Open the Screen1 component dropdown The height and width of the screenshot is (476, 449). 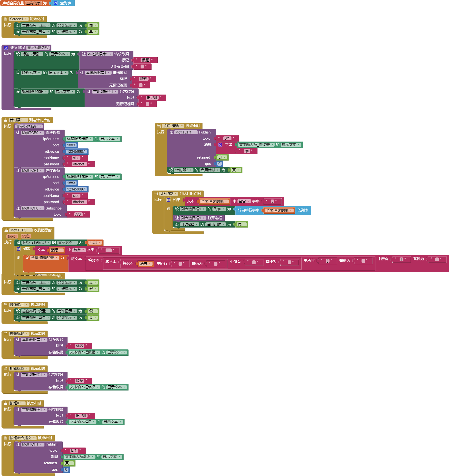[19, 19]
